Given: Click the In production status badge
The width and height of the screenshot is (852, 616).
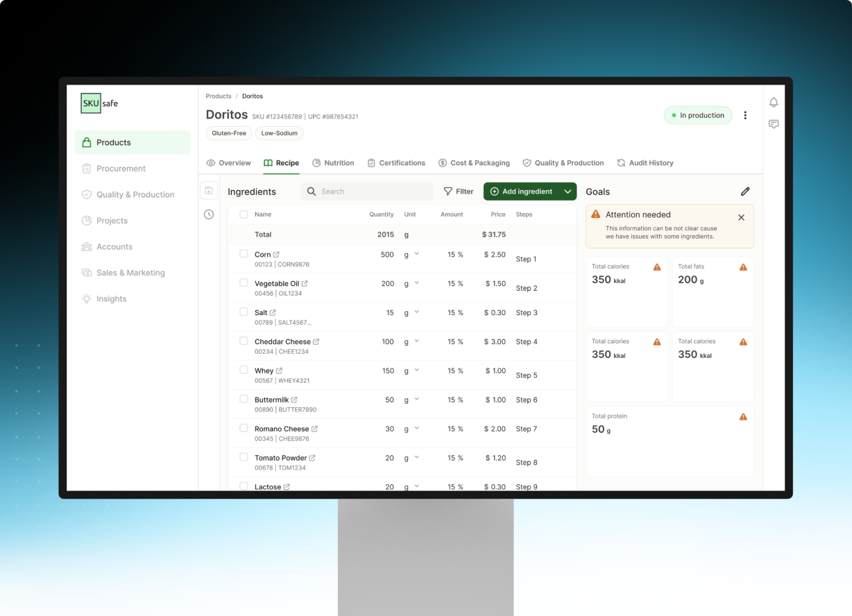Looking at the screenshot, I should tap(698, 115).
